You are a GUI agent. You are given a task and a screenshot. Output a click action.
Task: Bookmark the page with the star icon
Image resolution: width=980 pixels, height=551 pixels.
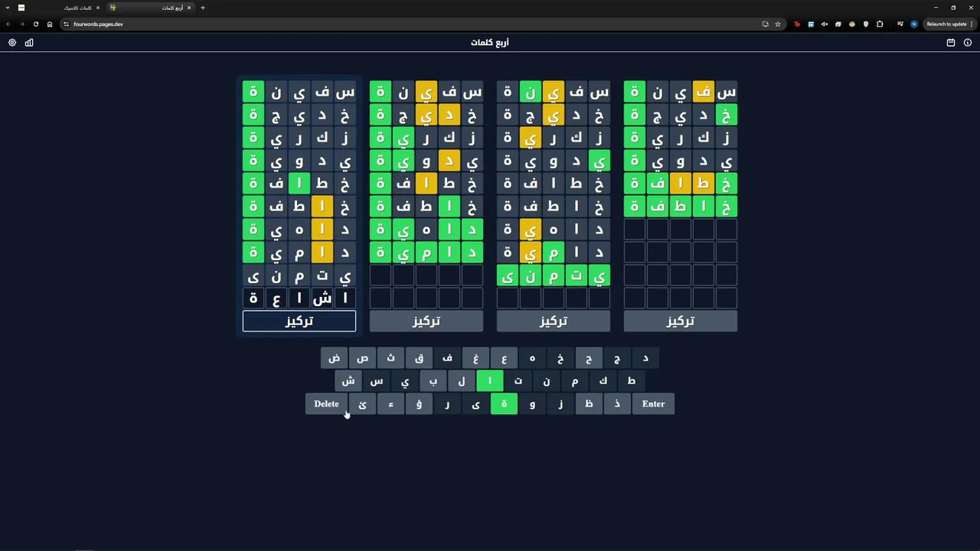click(778, 24)
